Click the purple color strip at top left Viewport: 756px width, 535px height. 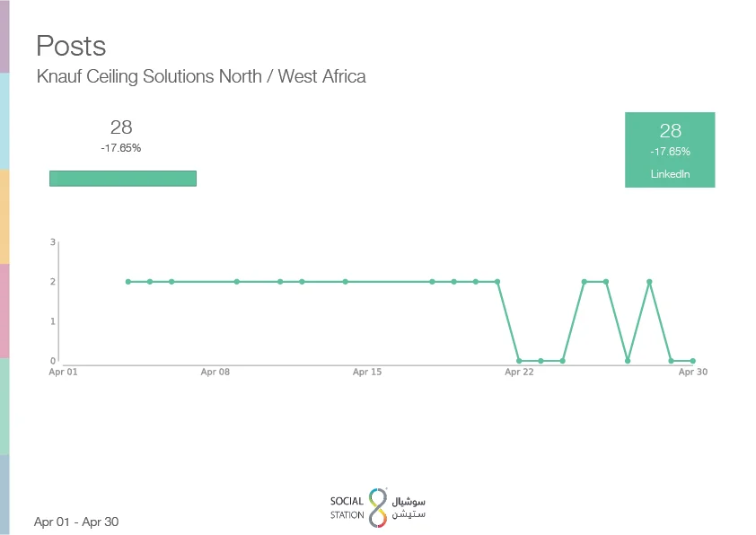coord(4,36)
